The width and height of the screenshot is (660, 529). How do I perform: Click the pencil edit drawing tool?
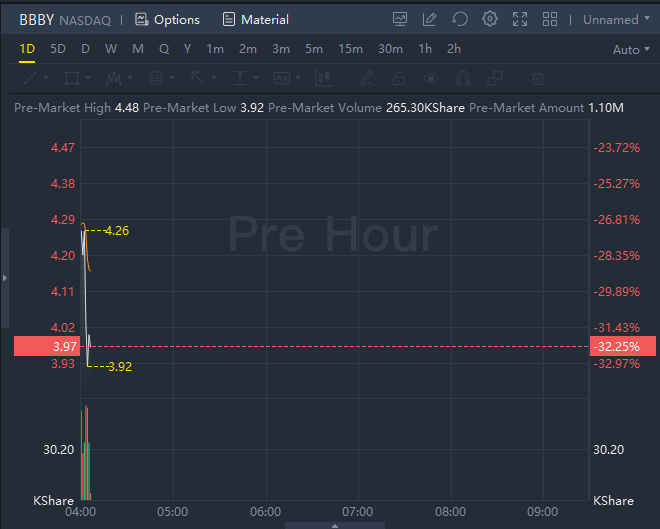367,78
